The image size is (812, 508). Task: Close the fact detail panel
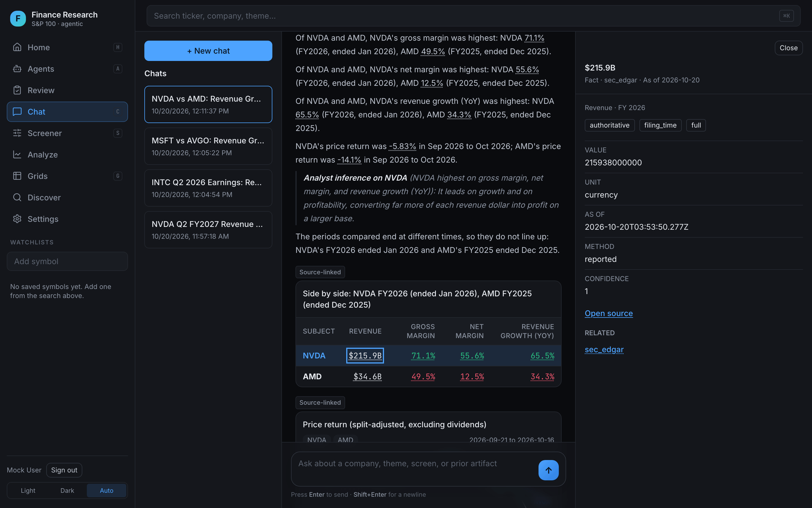789,48
